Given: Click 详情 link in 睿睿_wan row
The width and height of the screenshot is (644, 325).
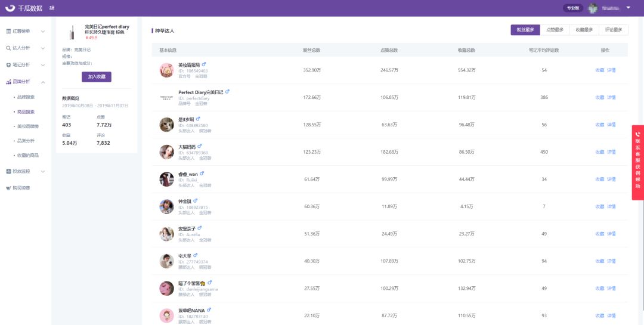Looking at the screenshot, I should pyautogui.click(x=612, y=179).
